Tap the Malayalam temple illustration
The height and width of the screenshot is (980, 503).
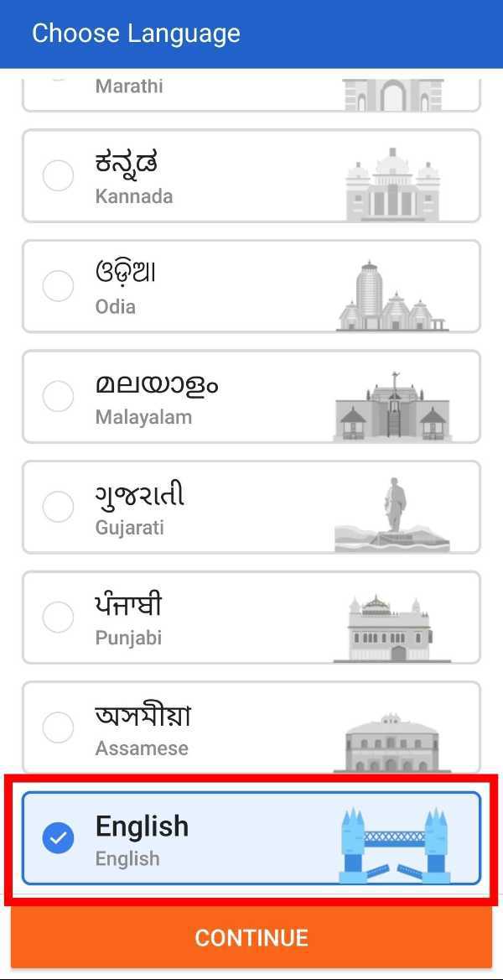pos(392,406)
